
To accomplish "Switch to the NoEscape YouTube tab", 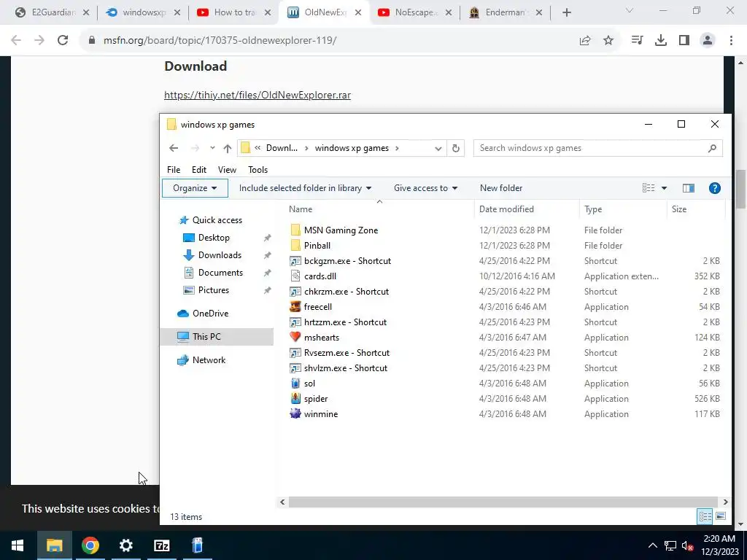I will (414, 12).
